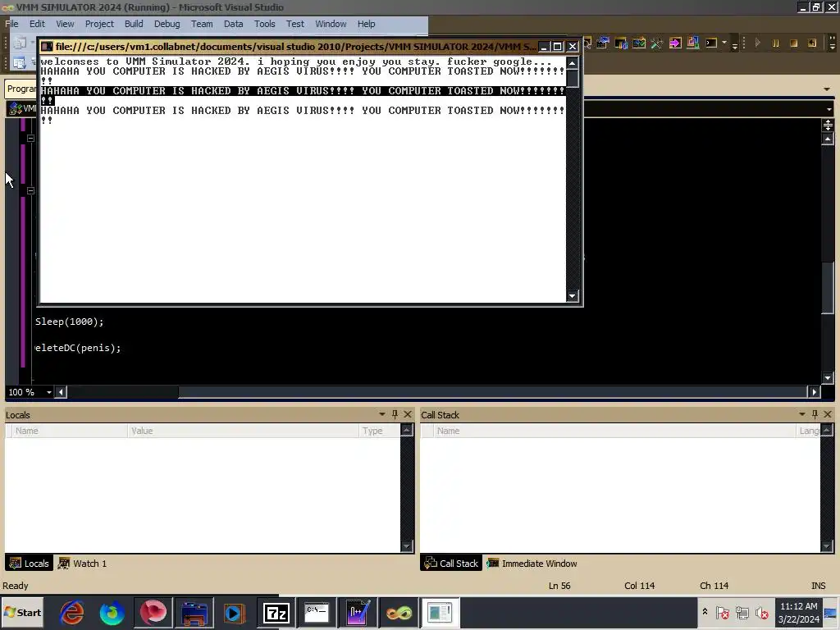
Task: Open the Tools menu
Action: (x=264, y=24)
